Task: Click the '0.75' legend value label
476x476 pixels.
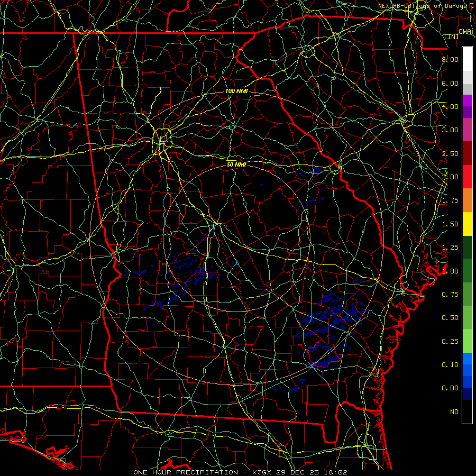Action: click(x=450, y=295)
